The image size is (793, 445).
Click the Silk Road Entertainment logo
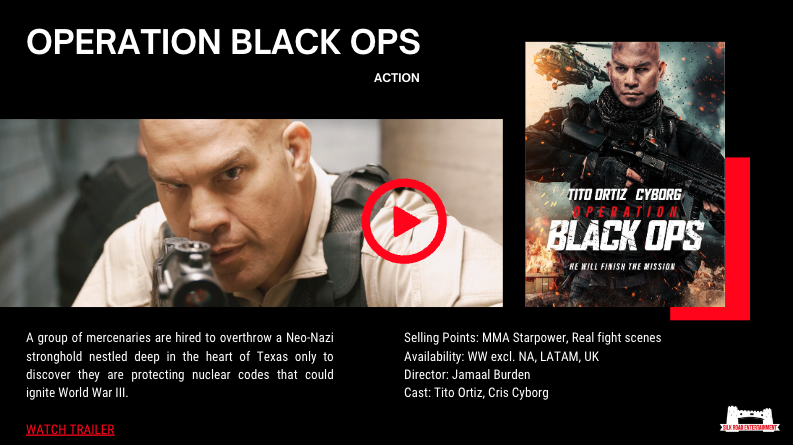750,419
